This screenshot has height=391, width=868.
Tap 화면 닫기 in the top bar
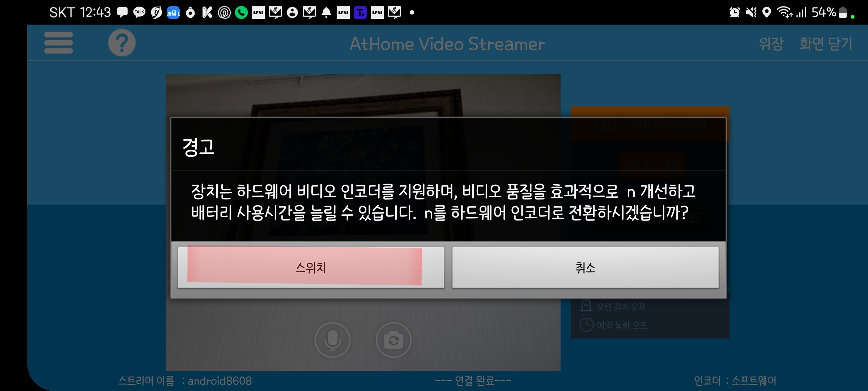click(x=826, y=44)
